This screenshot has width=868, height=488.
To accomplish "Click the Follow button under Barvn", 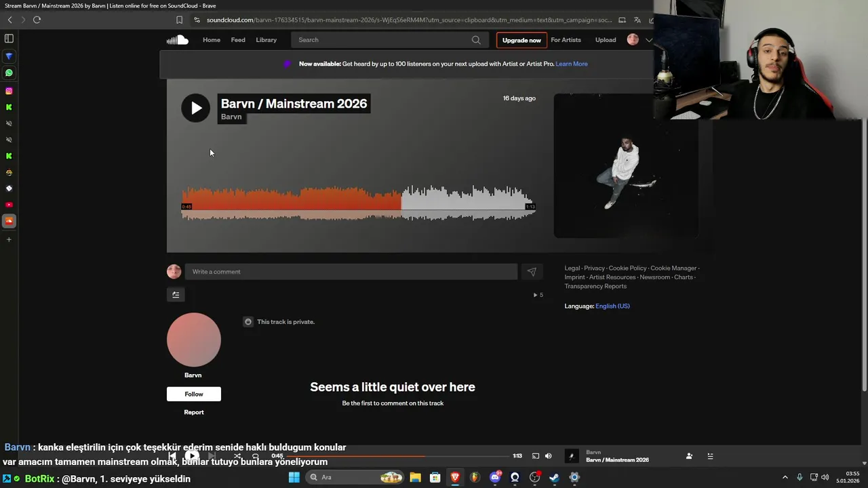I will tap(194, 394).
